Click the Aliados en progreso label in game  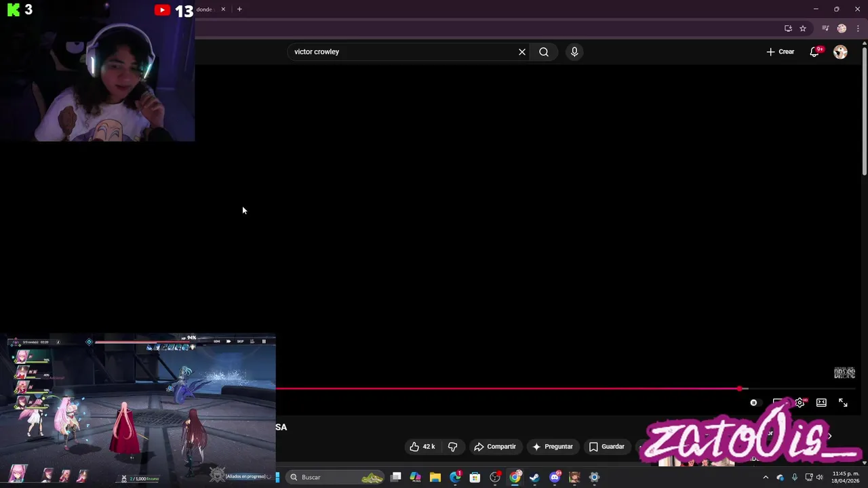245,476
